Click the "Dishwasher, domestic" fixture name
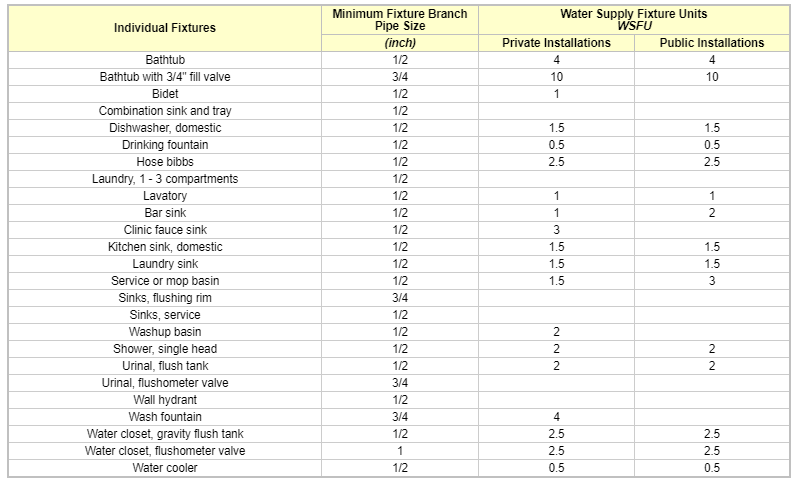 point(165,128)
